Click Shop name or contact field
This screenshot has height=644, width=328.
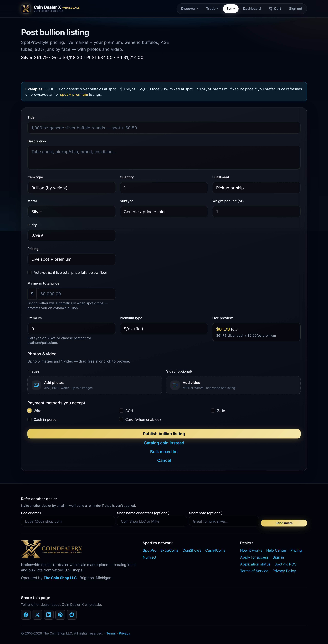pyautogui.click(x=152, y=521)
